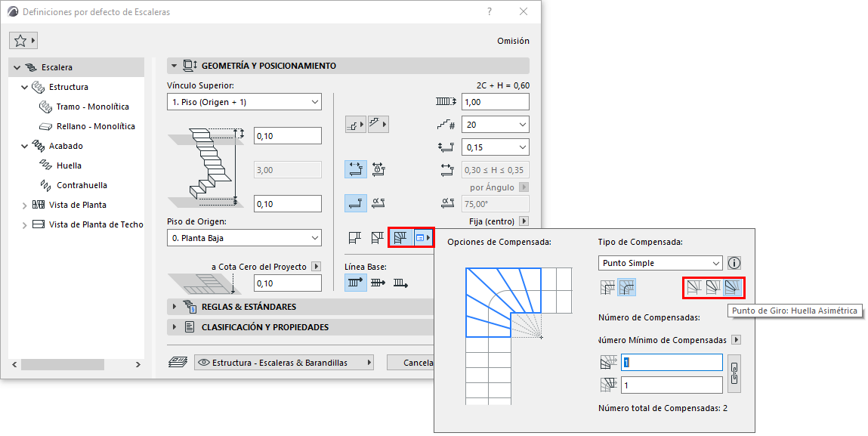Select turning point asymmetric tread icon
The height and width of the screenshot is (436, 868).
(x=732, y=288)
